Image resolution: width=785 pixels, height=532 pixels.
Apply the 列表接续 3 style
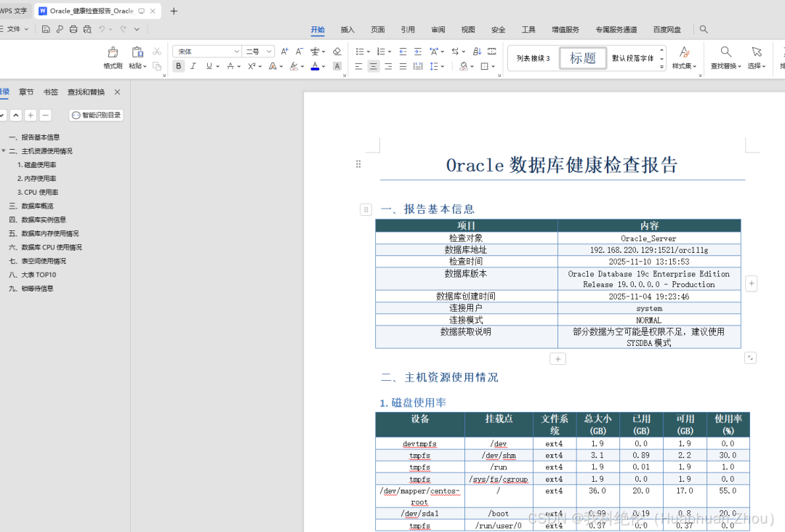pyautogui.click(x=534, y=58)
